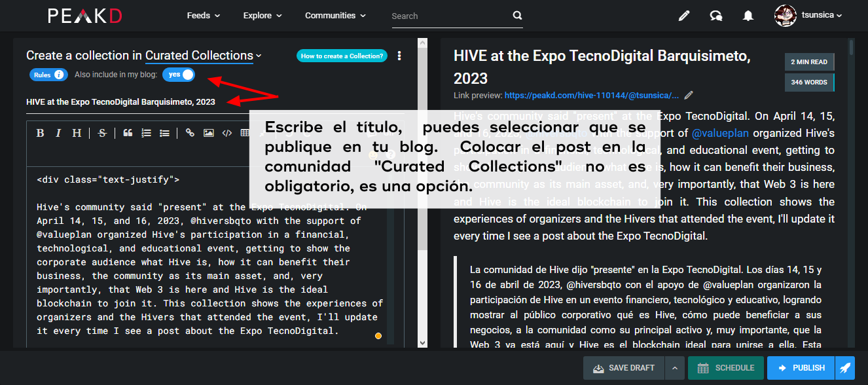
Task: Open the Curated Collections community dropdown
Action: tap(204, 56)
